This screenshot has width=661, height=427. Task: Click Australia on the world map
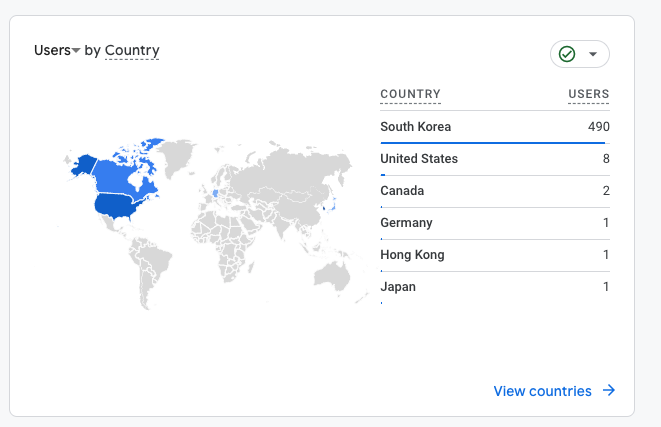(332, 276)
